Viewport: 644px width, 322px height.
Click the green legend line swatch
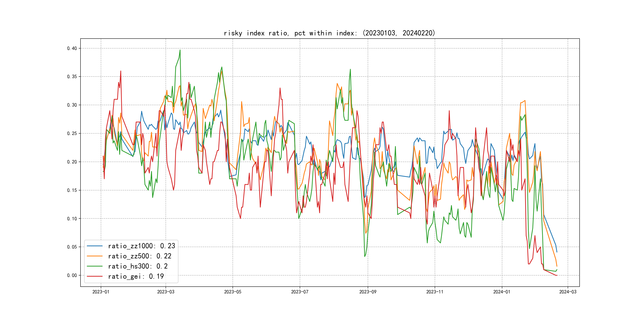click(x=94, y=266)
